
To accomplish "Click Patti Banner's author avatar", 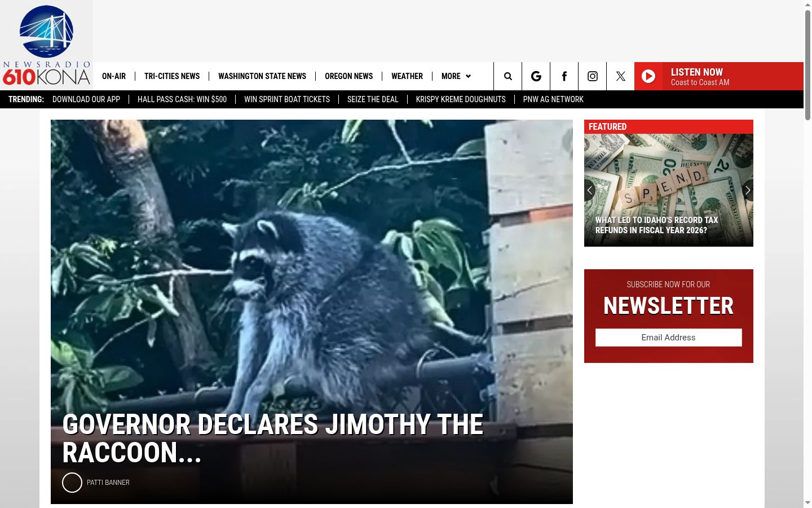I will click(72, 483).
